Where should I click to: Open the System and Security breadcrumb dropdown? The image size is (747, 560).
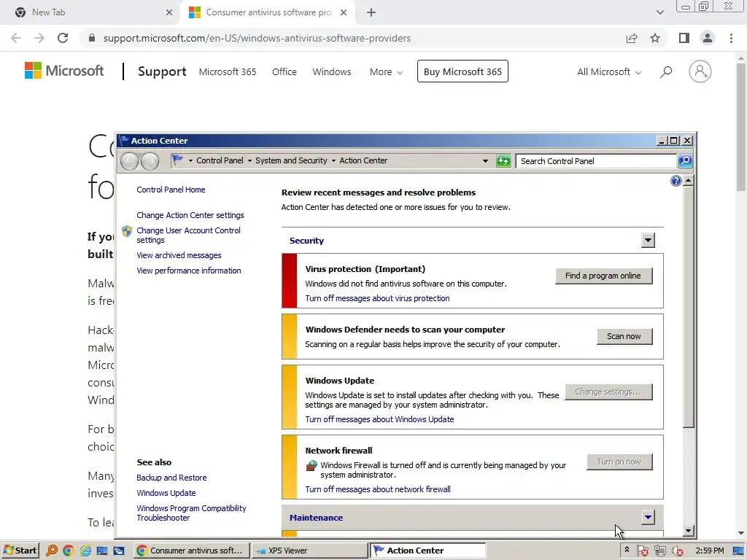[333, 161]
